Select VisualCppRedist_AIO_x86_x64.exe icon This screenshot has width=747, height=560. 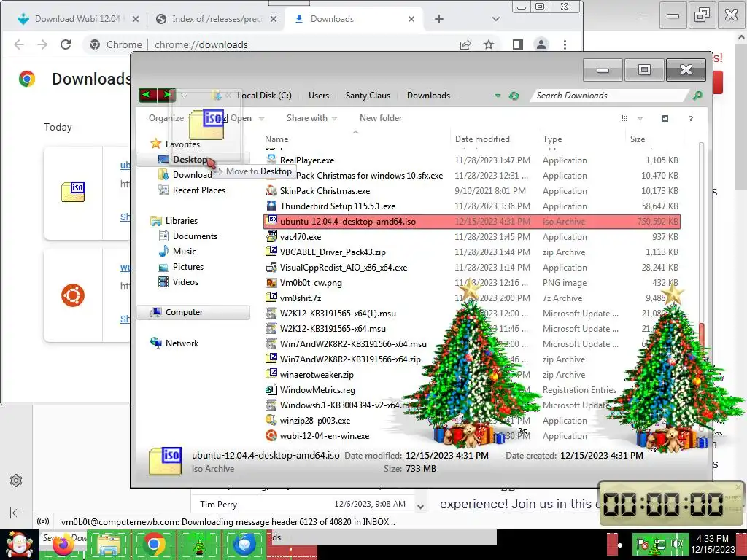tap(271, 267)
